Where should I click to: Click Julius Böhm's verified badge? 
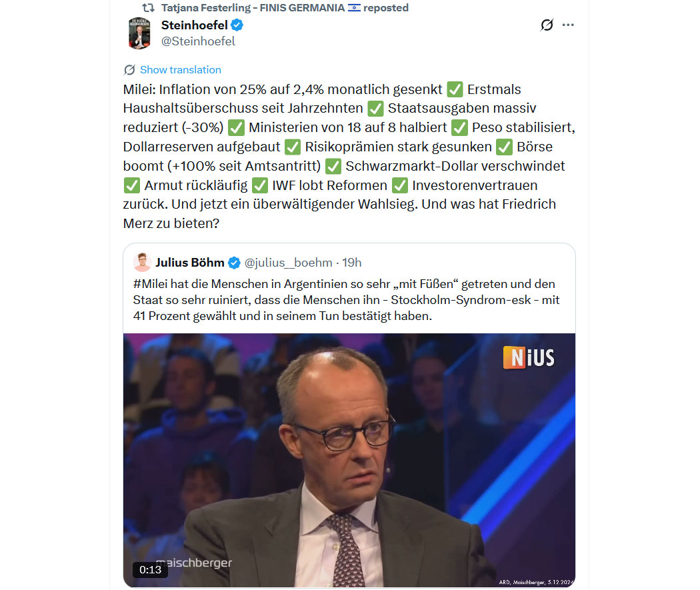234,263
